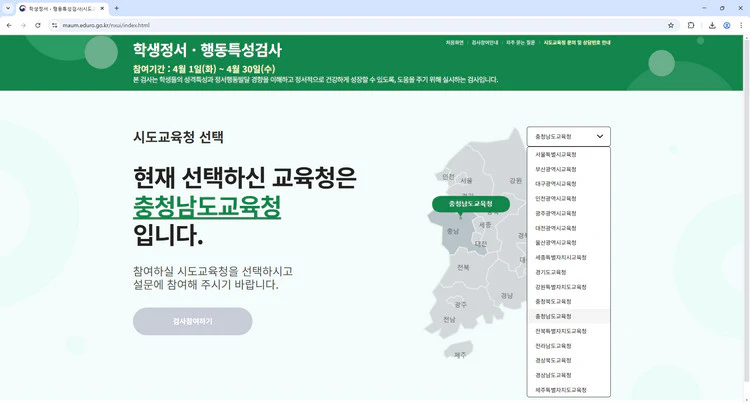Collapse the 충청남도교육청 education office dropdown
The height and width of the screenshot is (403, 750).
[568, 136]
